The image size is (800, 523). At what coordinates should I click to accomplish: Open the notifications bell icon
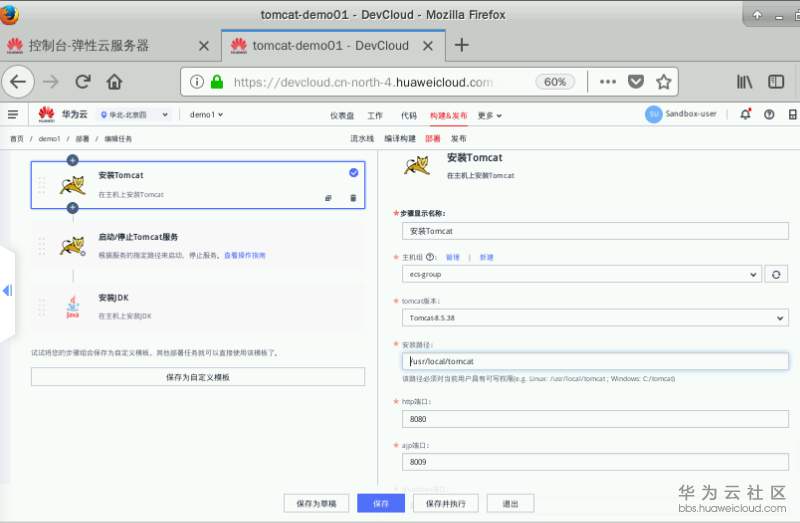pyautogui.click(x=745, y=114)
